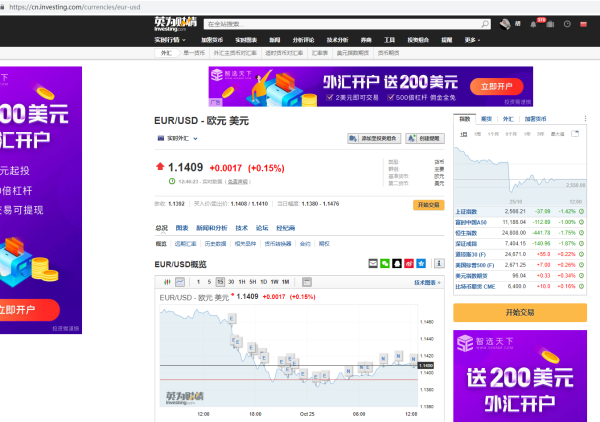Share the page via the email envelope icon

click(x=373, y=263)
